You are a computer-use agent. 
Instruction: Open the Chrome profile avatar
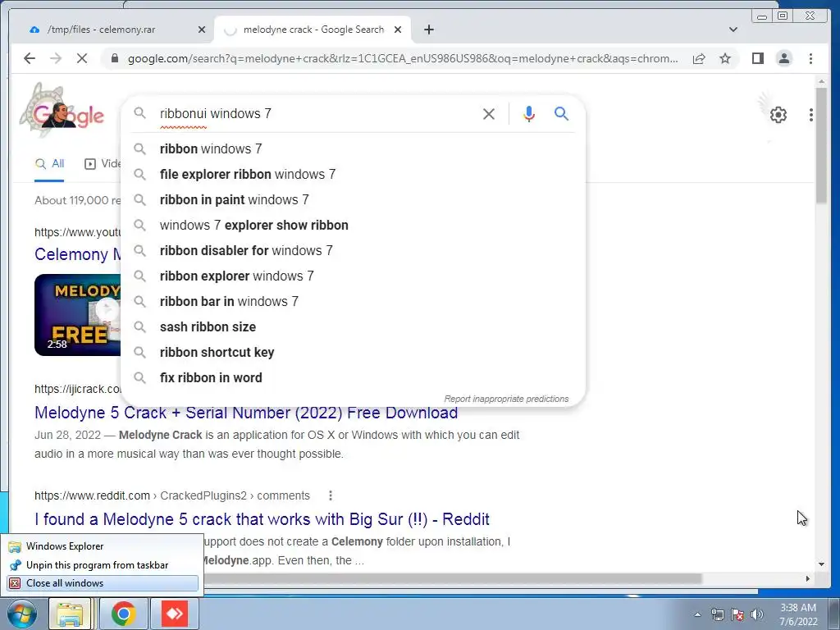point(783,58)
